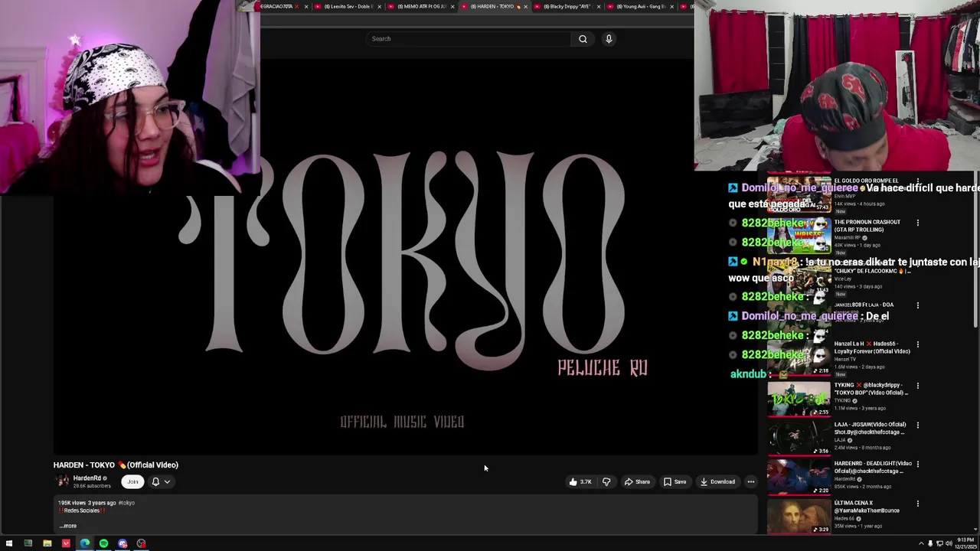Activate voice search microphone icon
The width and height of the screenshot is (980, 551).
(609, 39)
